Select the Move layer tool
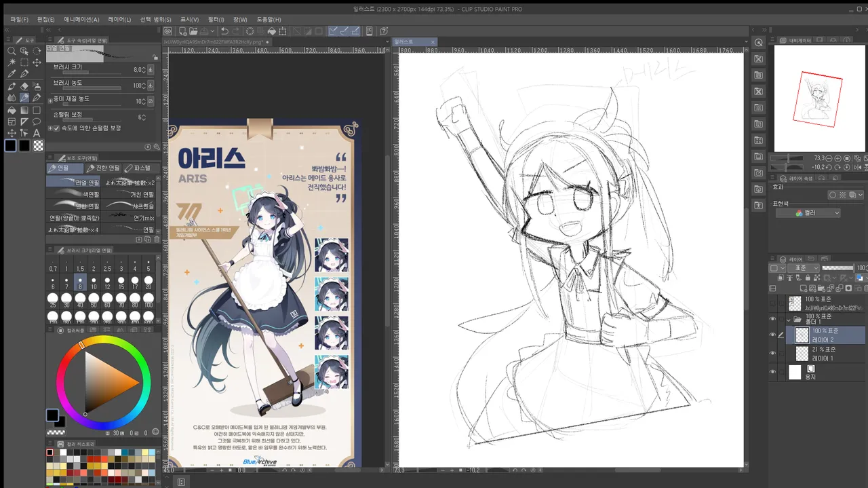The image size is (868, 488). pos(37,62)
